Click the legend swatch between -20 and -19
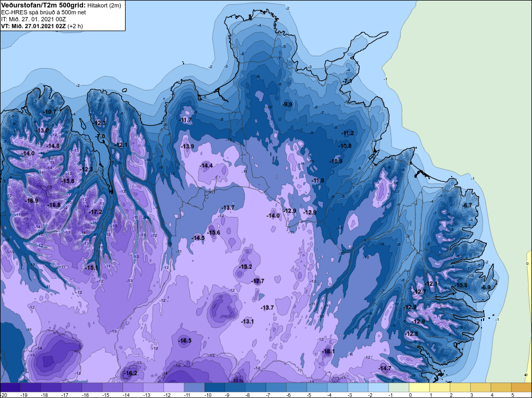Image resolution: width=532 pixels, height=398 pixels. pos(10,387)
